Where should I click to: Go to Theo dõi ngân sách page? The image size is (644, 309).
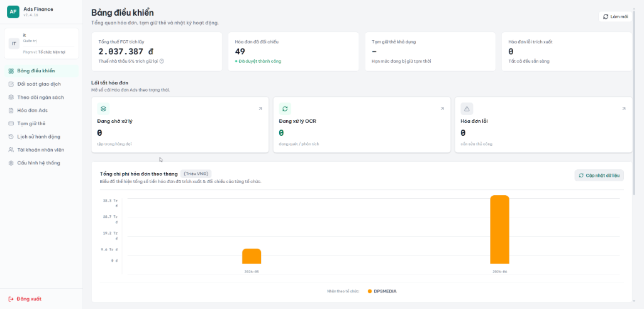click(41, 98)
